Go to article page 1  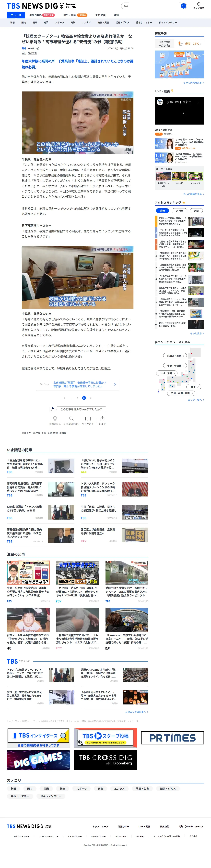pyautogui.click(x=65, y=398)
